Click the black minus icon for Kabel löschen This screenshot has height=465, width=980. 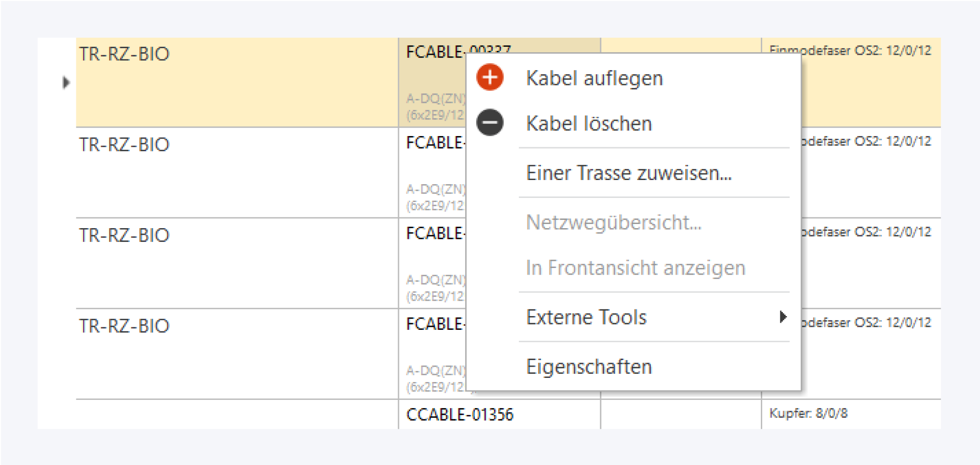[x=490, y=123]
